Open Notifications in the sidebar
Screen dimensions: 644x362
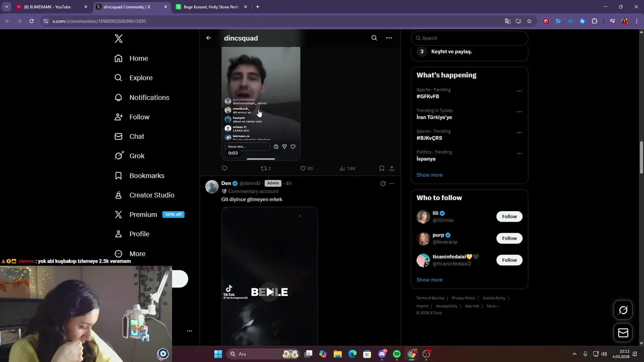click(x=142, y=98)
